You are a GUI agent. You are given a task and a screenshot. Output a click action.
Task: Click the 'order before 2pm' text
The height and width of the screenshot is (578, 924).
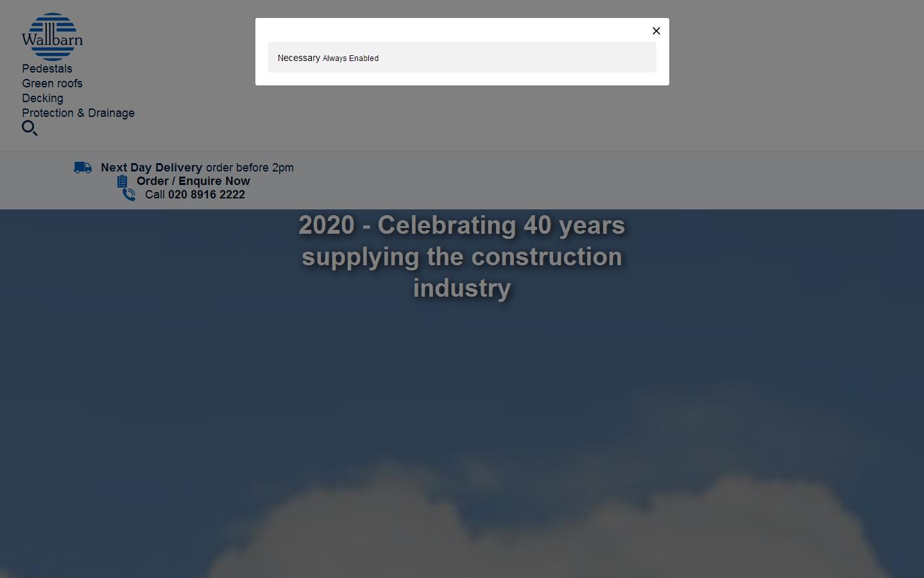[250, 168]
